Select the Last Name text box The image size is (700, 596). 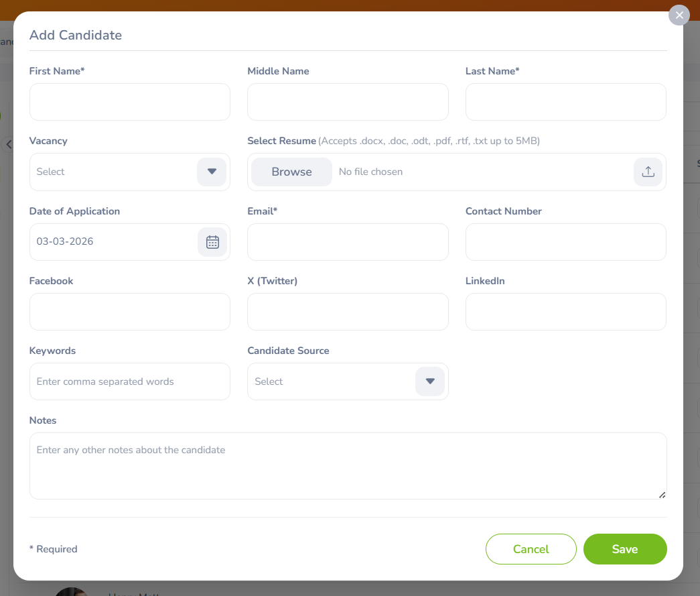click(x=565, y=102)
